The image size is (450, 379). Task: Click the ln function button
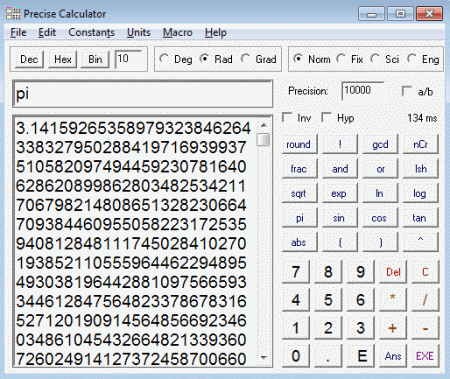point(380,193)
